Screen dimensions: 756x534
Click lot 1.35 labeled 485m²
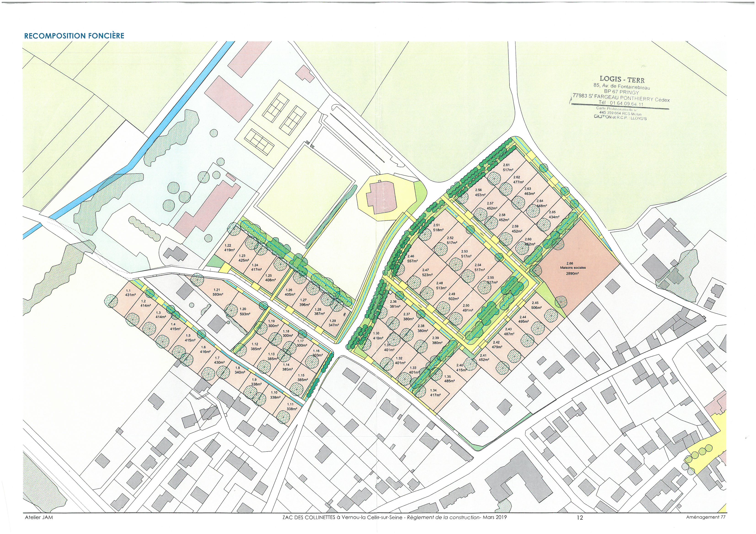(449, 379)
